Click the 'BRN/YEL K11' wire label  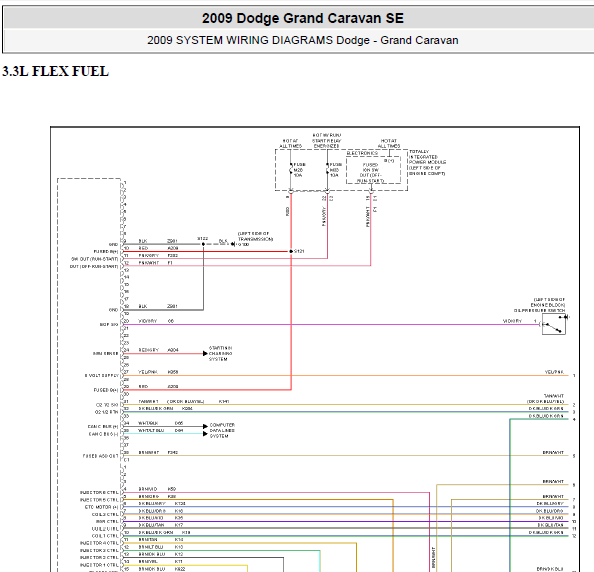coord(160,561)
